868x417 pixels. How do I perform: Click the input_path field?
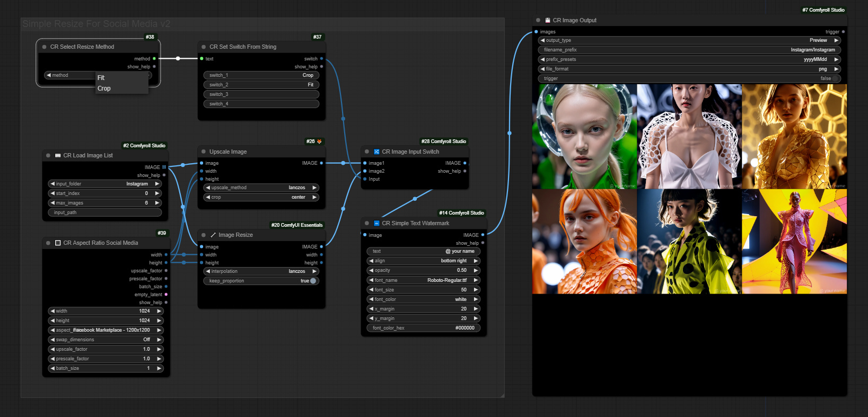[x=104, y=212]
